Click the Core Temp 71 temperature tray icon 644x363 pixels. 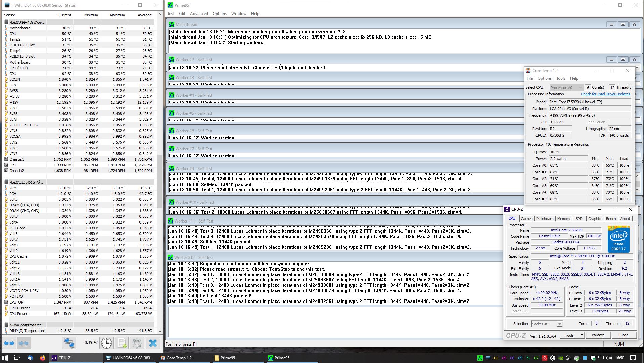528,358
